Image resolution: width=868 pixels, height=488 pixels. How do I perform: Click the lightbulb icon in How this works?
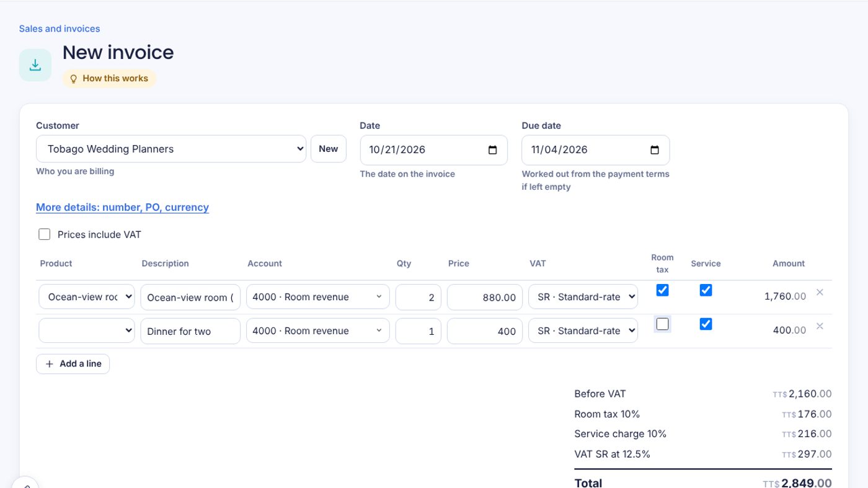pos(73,79)
